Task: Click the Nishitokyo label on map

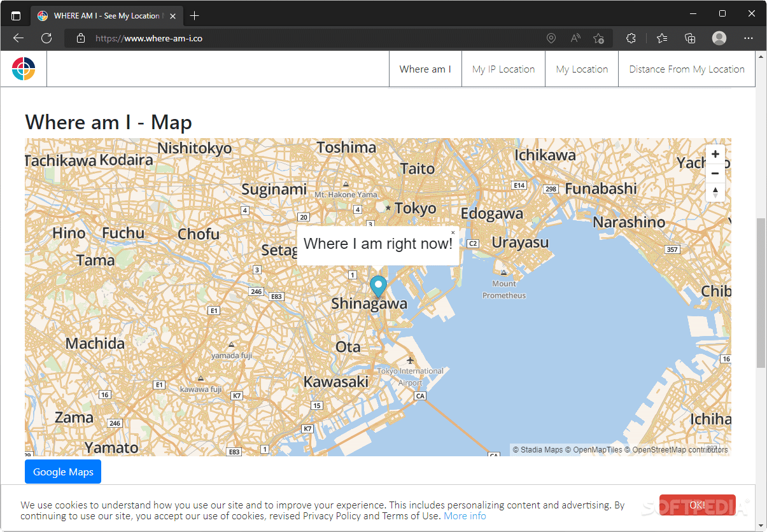Action: coord(195,148)
